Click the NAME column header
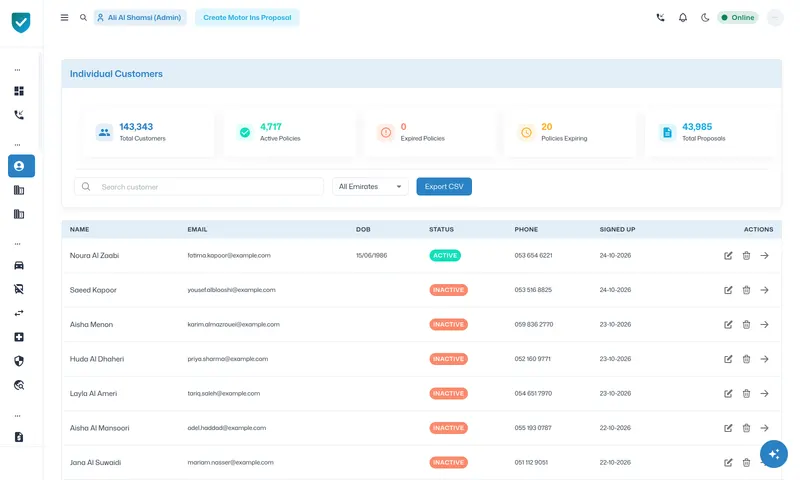This screenshot has height=480, width=800. coord(80,230)
